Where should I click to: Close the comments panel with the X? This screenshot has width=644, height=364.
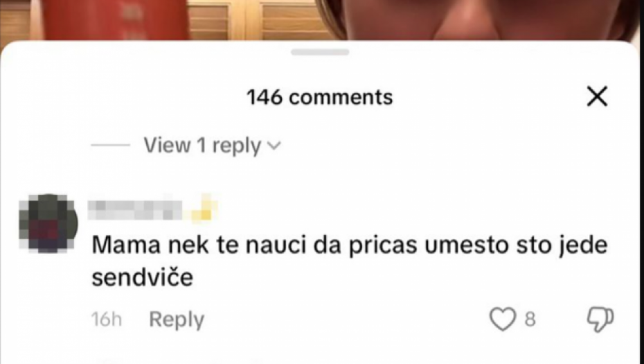597,96
